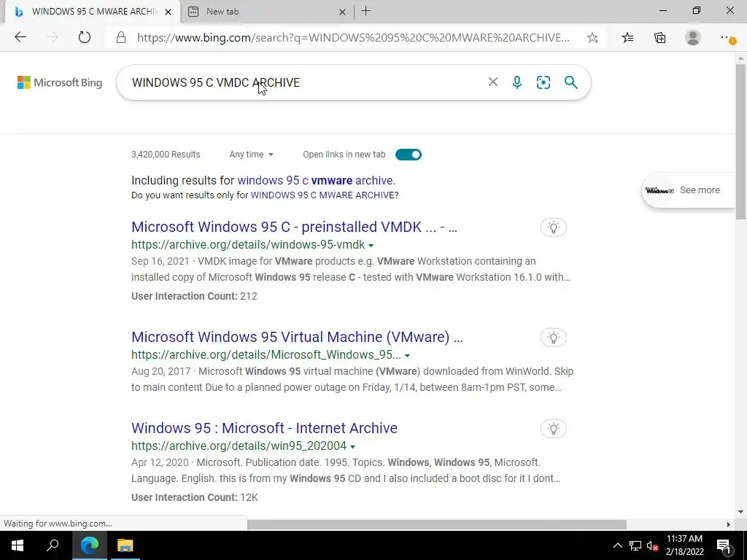Show insights lightbulb for Internet Archive result
This screenshot has width=747, height=560.
pyautogui.click(x=553, y=429)
